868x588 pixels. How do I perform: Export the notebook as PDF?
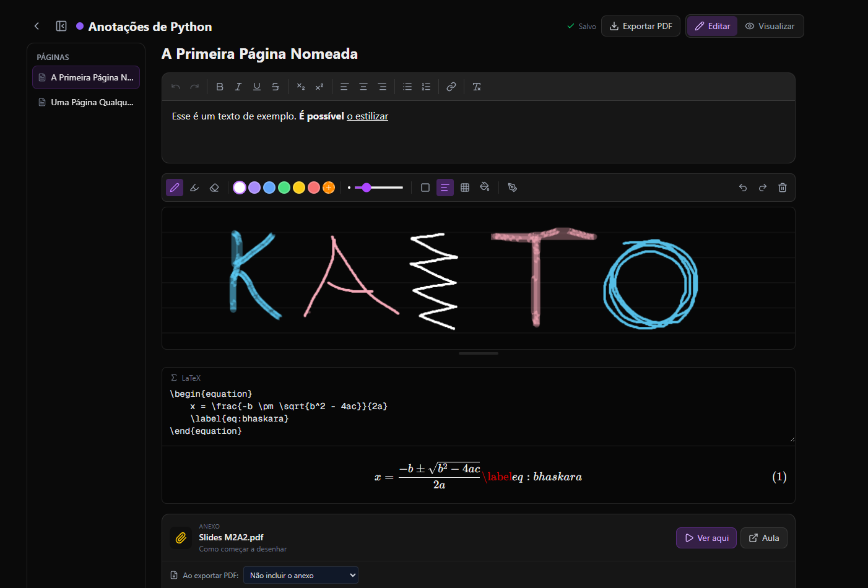pos(641,26)
